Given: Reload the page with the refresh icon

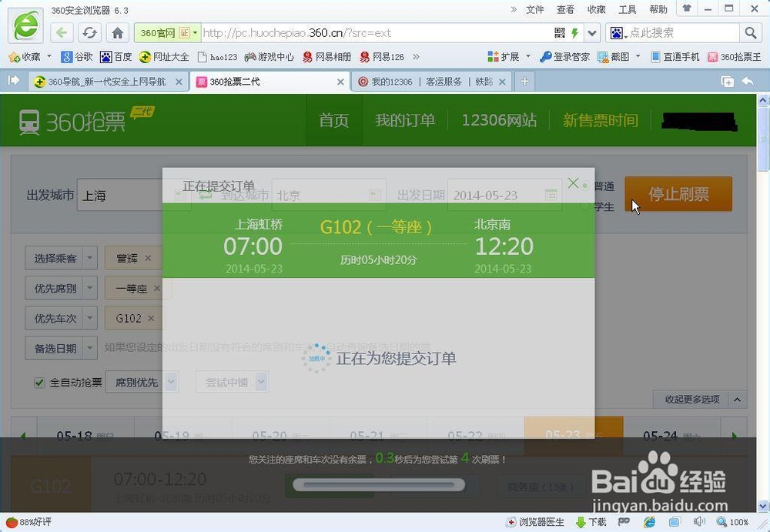Looking at the screenshot, I should click(x=89, y=33).
